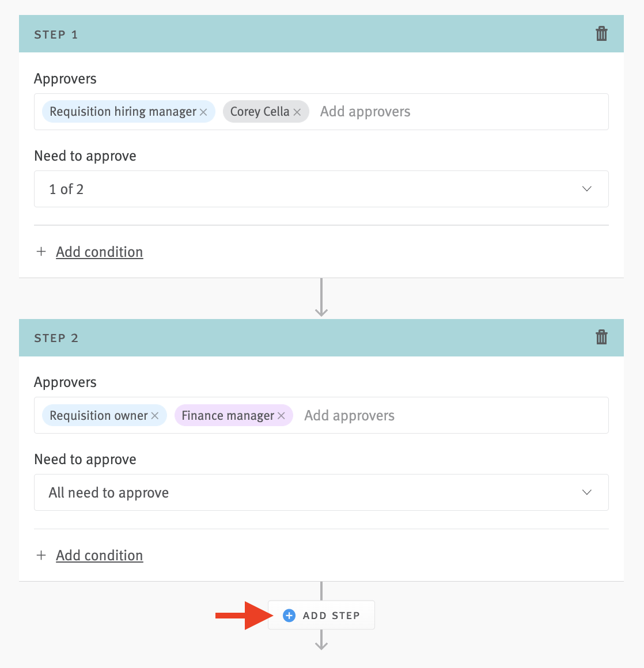Remove Finance manager approver chip
The width and height of the screenshot is (644, 668).
point(281,415)
